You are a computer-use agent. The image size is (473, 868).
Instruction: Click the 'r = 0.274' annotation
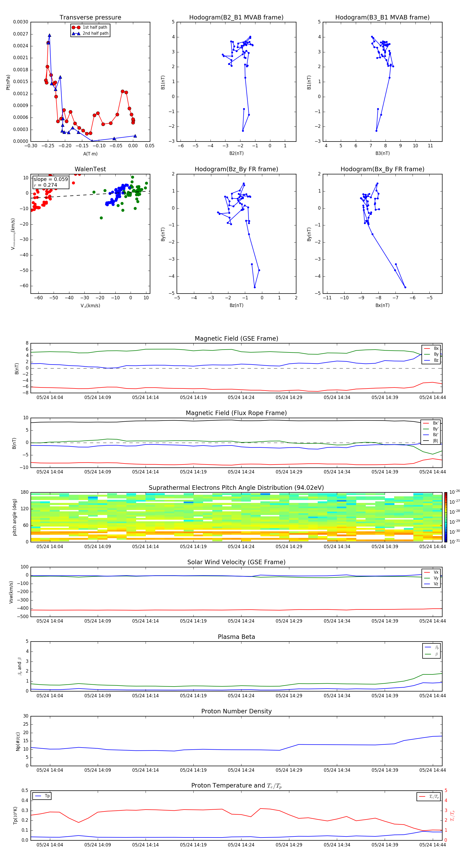pyautogui.click(x=45, y=185)
